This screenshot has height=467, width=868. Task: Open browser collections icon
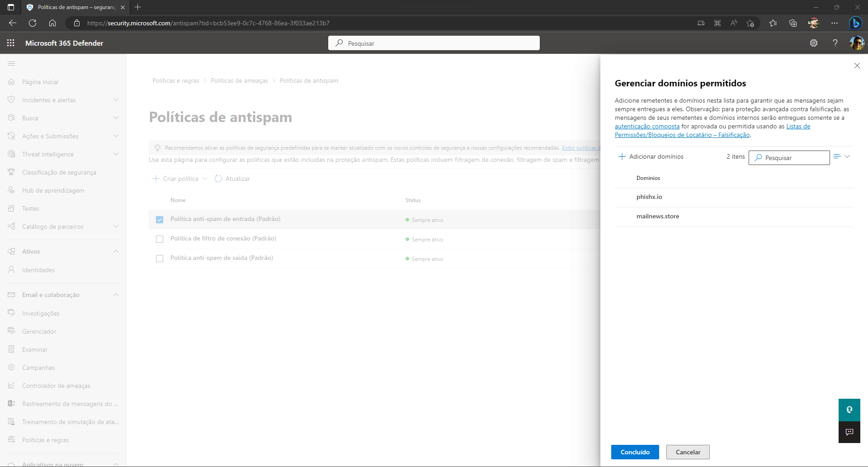793,23
